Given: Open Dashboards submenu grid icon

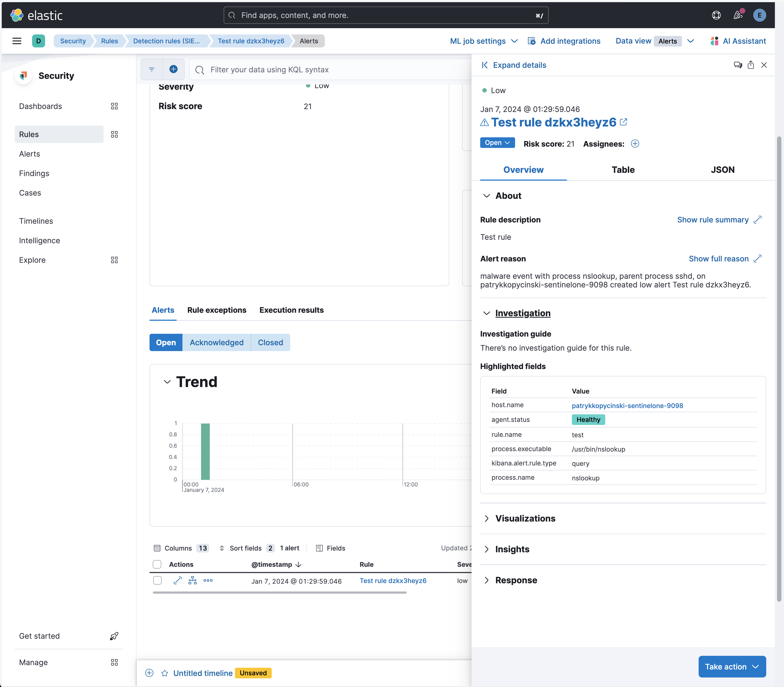Looking at the screenshot, I should (x=114, y=106).
